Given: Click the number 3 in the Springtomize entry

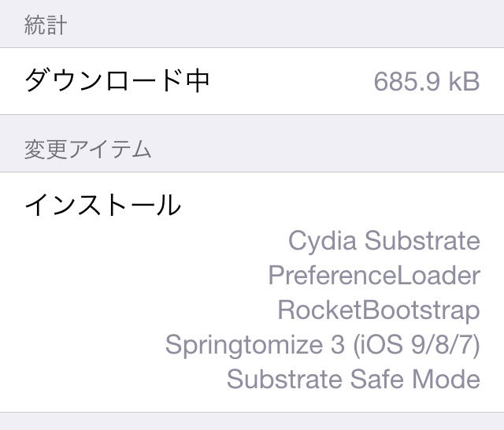Looking at the screenshot, I should (338, 344).
